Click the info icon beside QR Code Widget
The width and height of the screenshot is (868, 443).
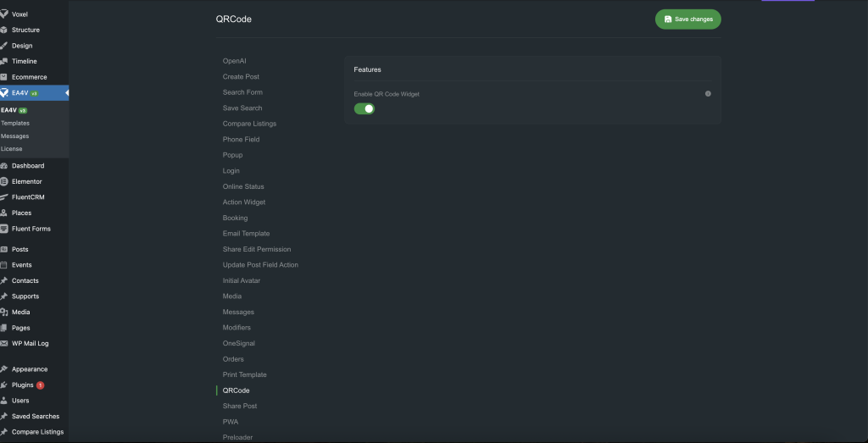(708, 94)
